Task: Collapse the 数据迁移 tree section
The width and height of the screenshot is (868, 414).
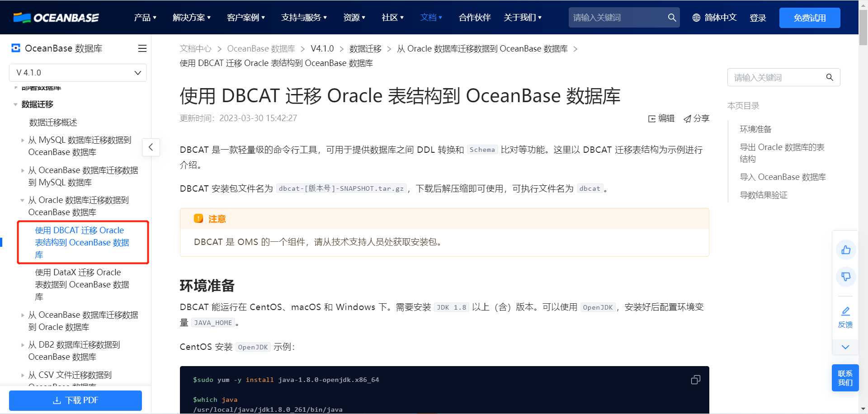Action: click(15, 104)
